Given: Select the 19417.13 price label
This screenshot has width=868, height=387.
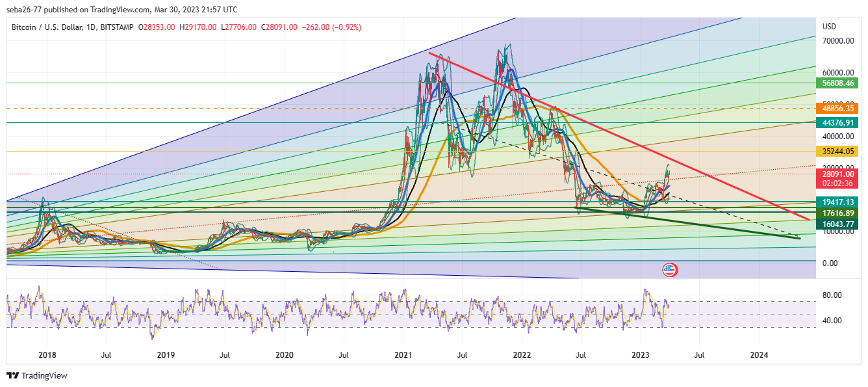Looking at the screenshot, I should point(837,202).
